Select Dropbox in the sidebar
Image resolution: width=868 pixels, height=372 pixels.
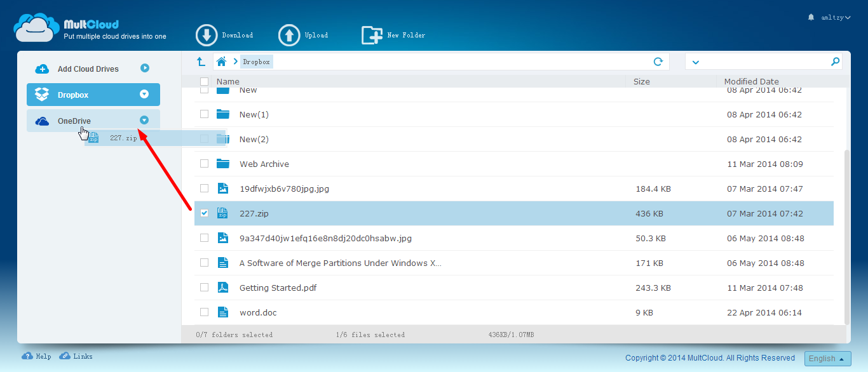[x=93, y=95]
